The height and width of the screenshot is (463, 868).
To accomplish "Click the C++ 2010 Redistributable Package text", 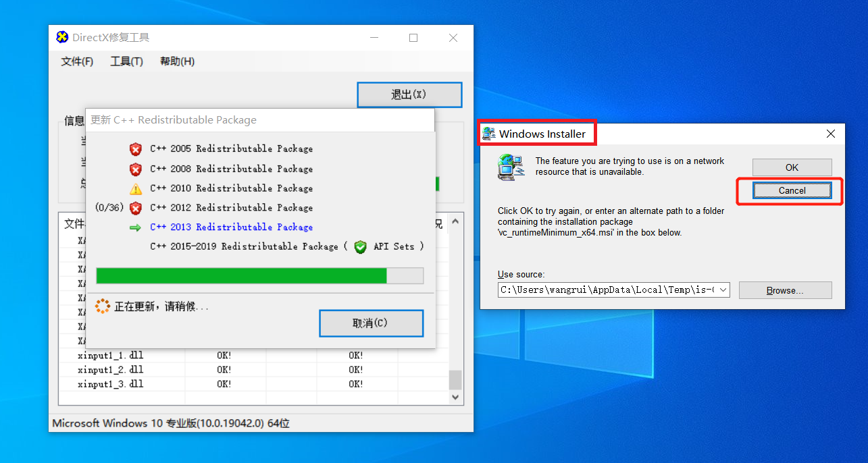I will [x=232, y=188].
